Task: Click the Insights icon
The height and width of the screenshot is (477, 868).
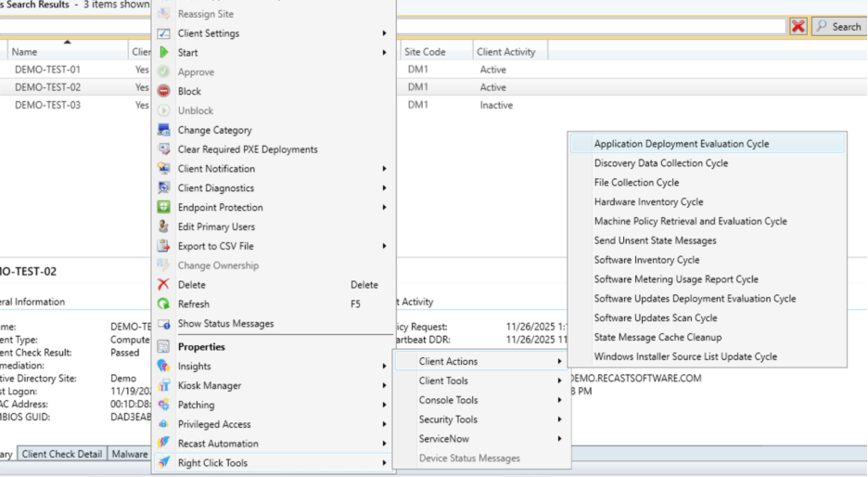Action: (164, 367)
